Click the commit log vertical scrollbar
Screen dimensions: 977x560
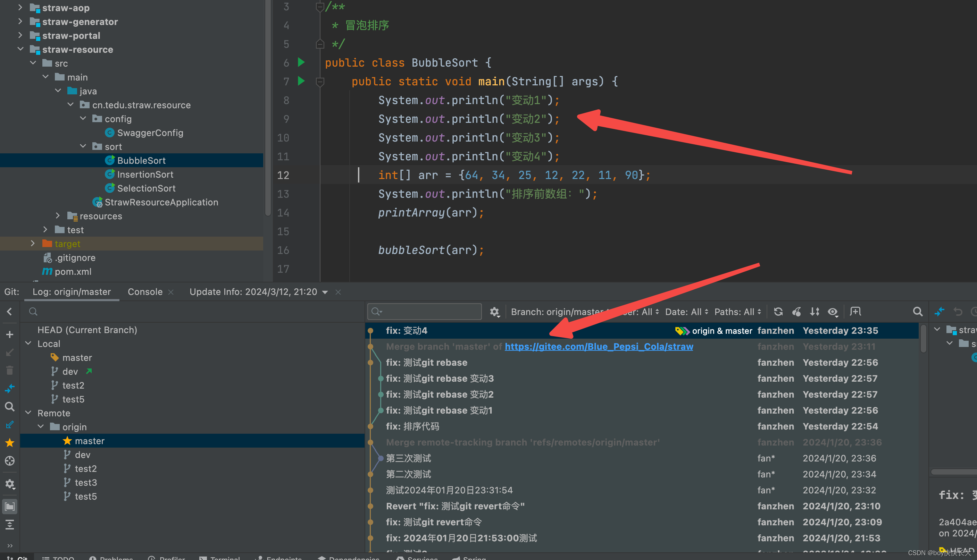point(923,338)
